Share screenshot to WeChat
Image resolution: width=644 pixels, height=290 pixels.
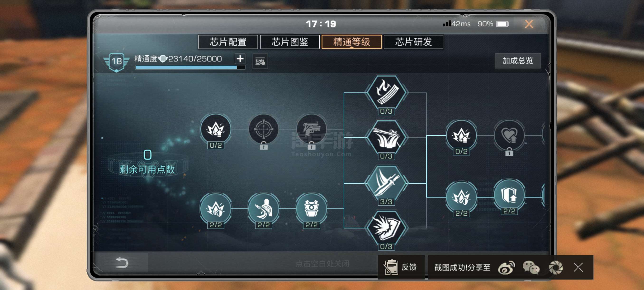click(531, 267)
